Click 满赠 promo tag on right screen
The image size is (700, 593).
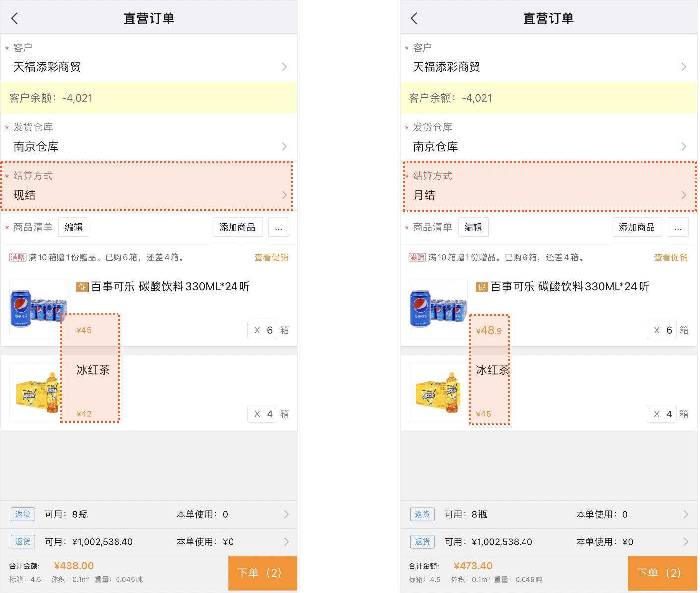pos(417,257)
